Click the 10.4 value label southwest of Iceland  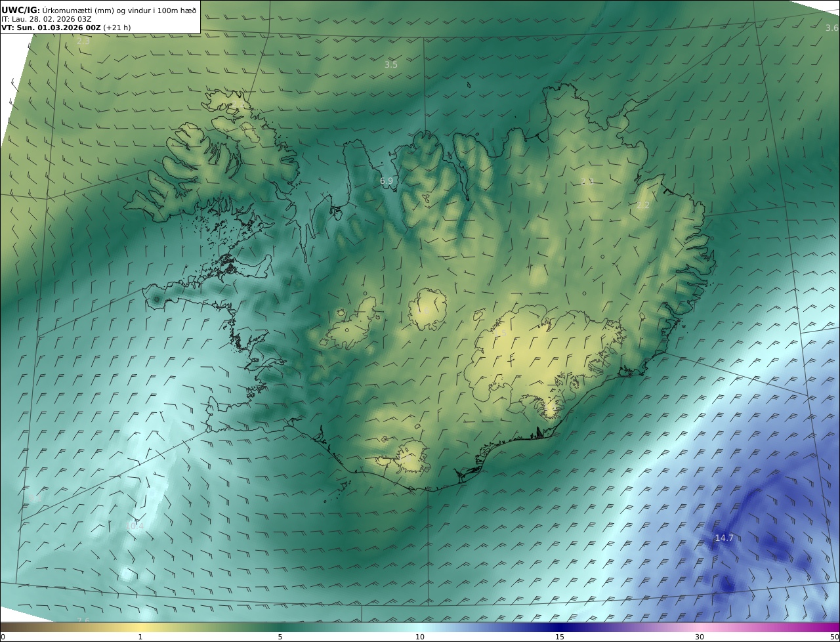coord(135,526)
